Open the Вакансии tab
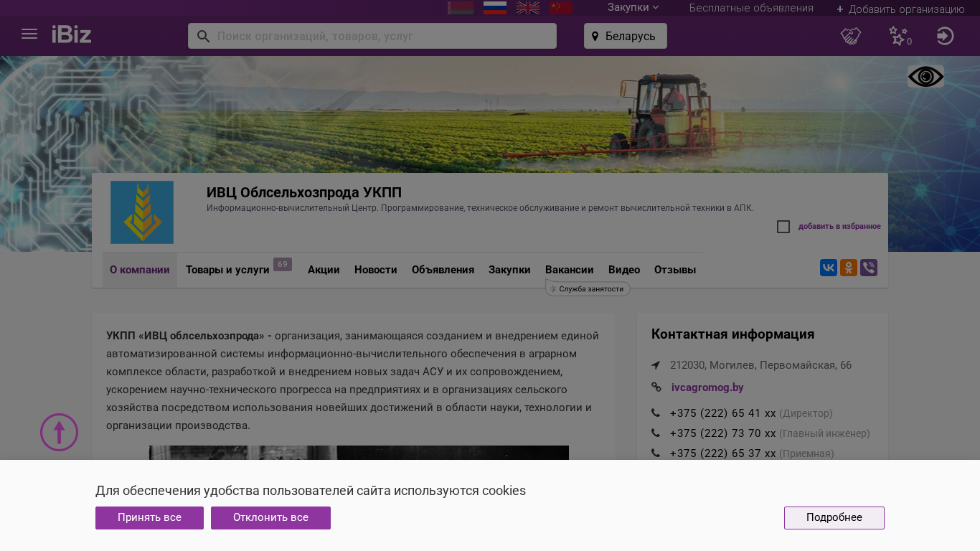The width and height of the screenshot is (980, 551). click(x=570, y=270)
